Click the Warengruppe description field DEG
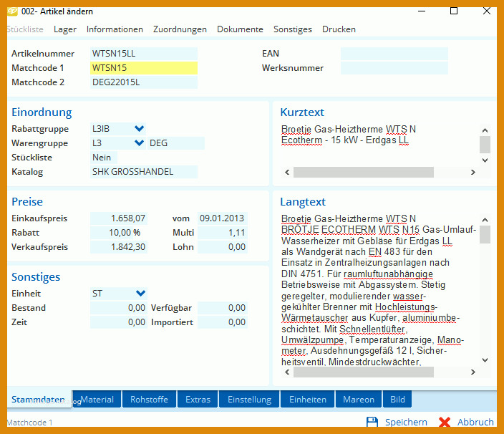 pos(176,143)
